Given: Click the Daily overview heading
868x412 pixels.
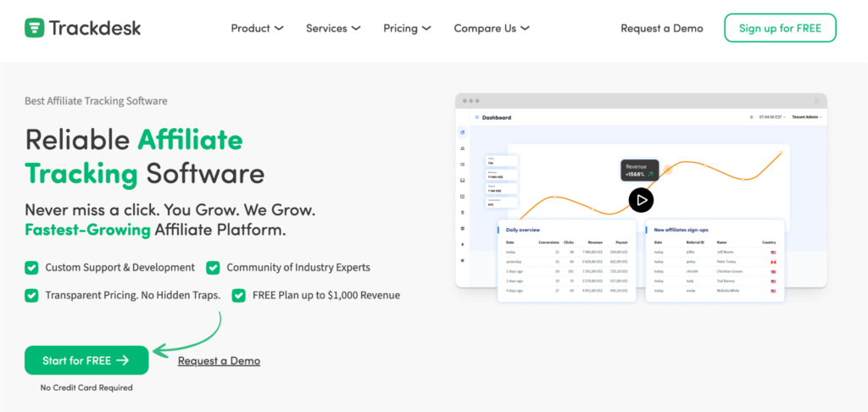Looking at the screenshot, I should pos(523,229).
